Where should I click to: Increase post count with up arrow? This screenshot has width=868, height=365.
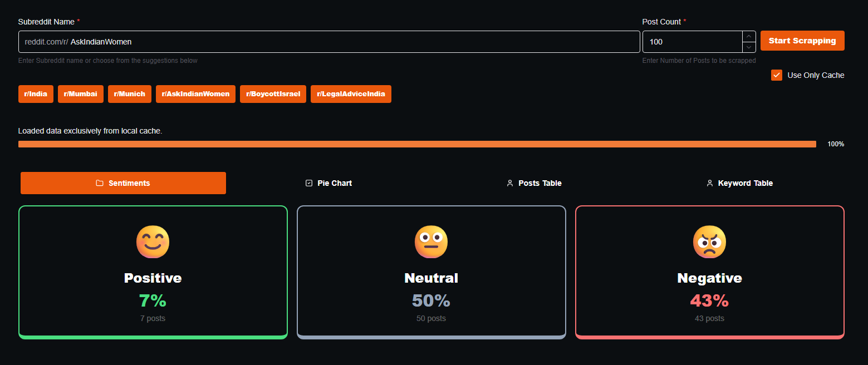[749, 36]
